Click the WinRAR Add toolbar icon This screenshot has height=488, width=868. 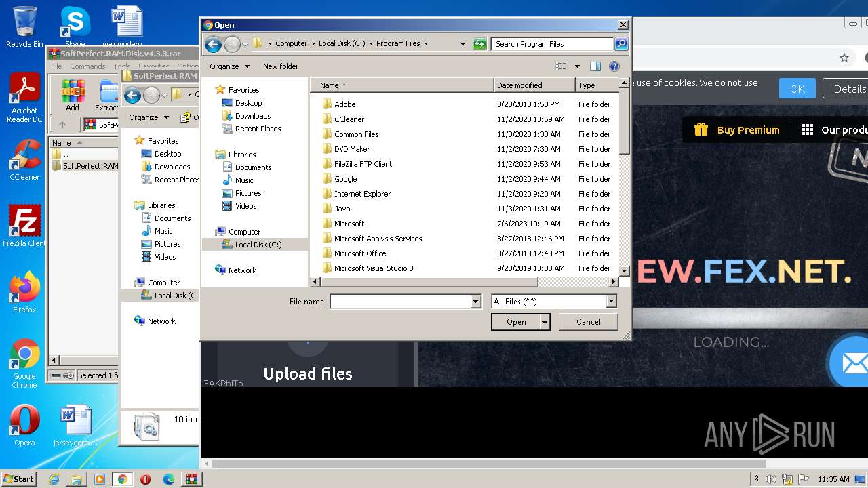click(73, 96)
